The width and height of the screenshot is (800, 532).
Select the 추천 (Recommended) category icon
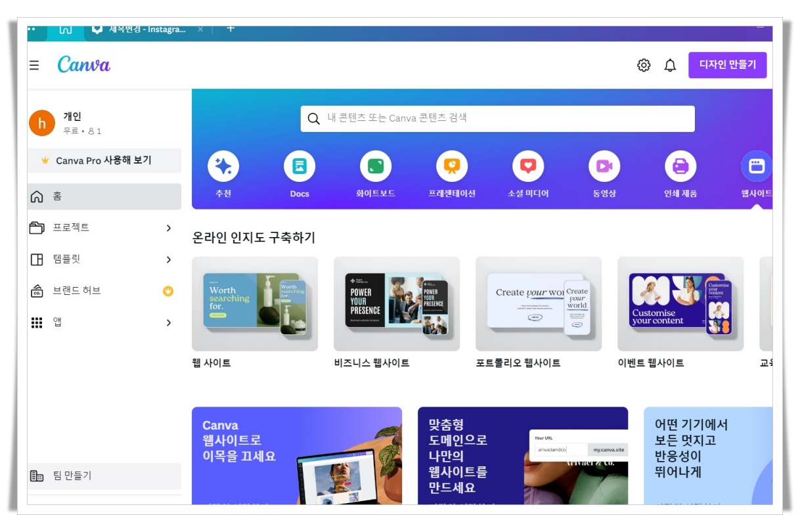click(223, 166)
